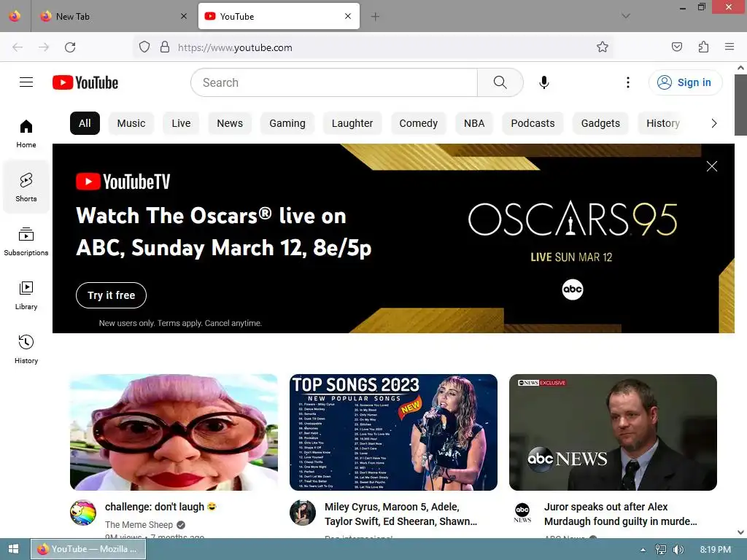Image resolution: width=747 pixels, height=560 pixels.
Task: Select the Gadgets category chip
Action: pyautogui.click(x=600, y=123)
